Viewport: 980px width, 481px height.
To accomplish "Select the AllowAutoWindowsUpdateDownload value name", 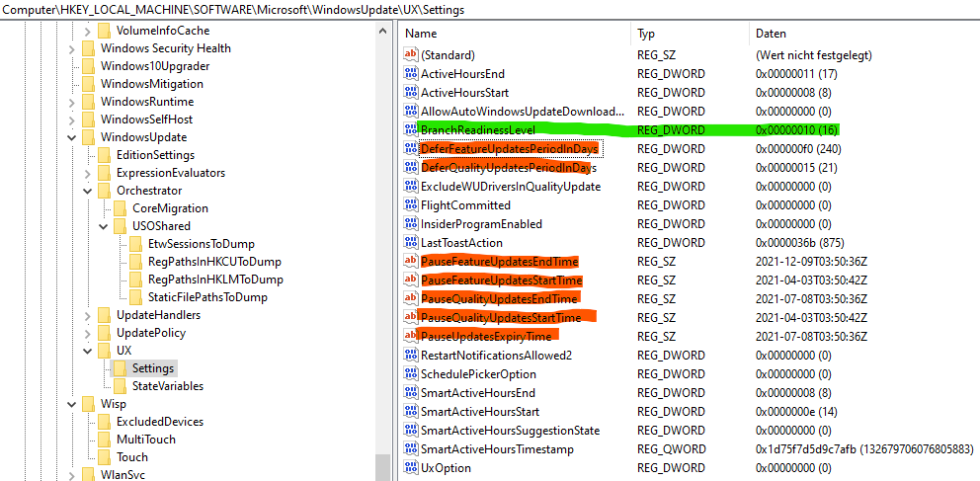I will [523, 112].
